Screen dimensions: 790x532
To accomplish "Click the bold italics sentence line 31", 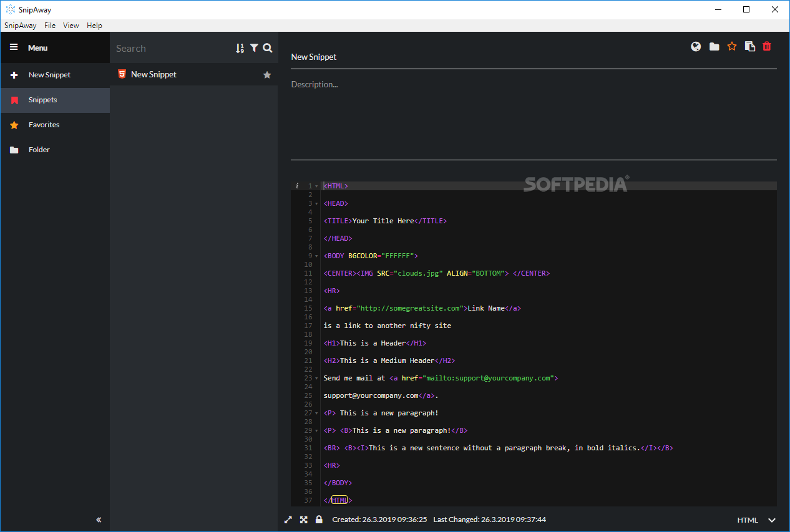I will [x=498, y=448].
